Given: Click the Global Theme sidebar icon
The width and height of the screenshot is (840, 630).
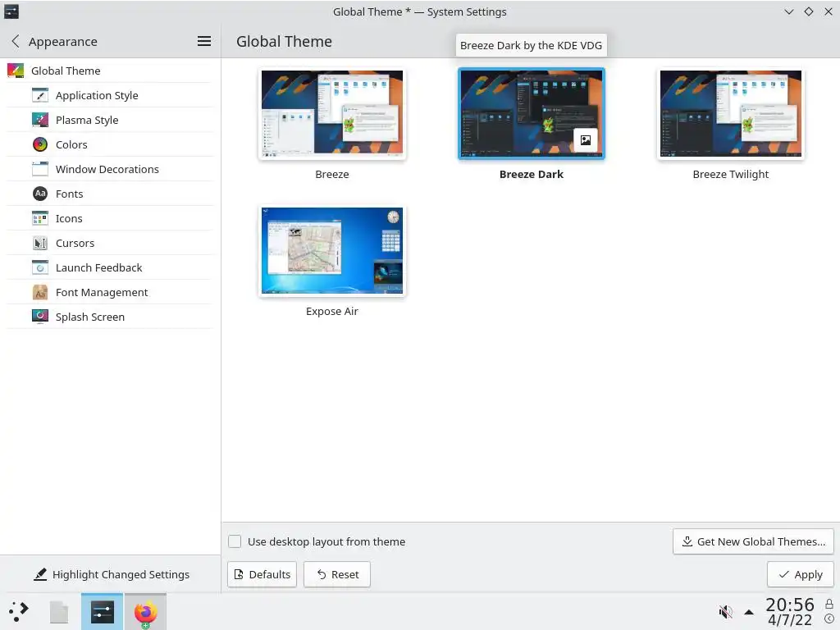Looking at the screenshot, I should (x=16, y=71).
